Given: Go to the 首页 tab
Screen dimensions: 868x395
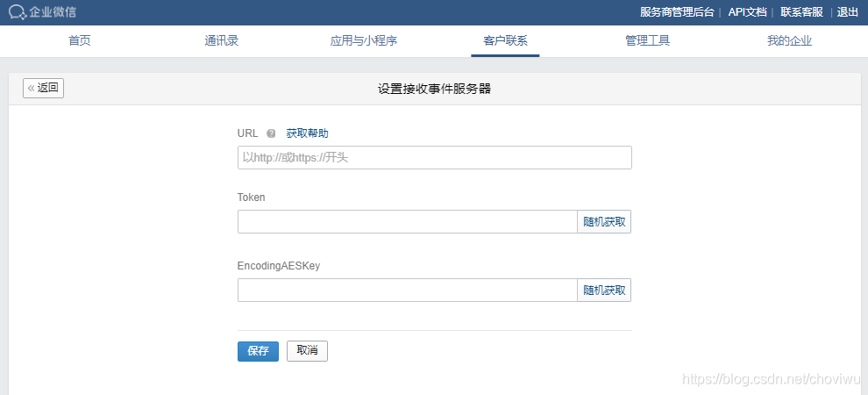Looking at the screenshot, I should pyautogui.click(x=80, y=41).
